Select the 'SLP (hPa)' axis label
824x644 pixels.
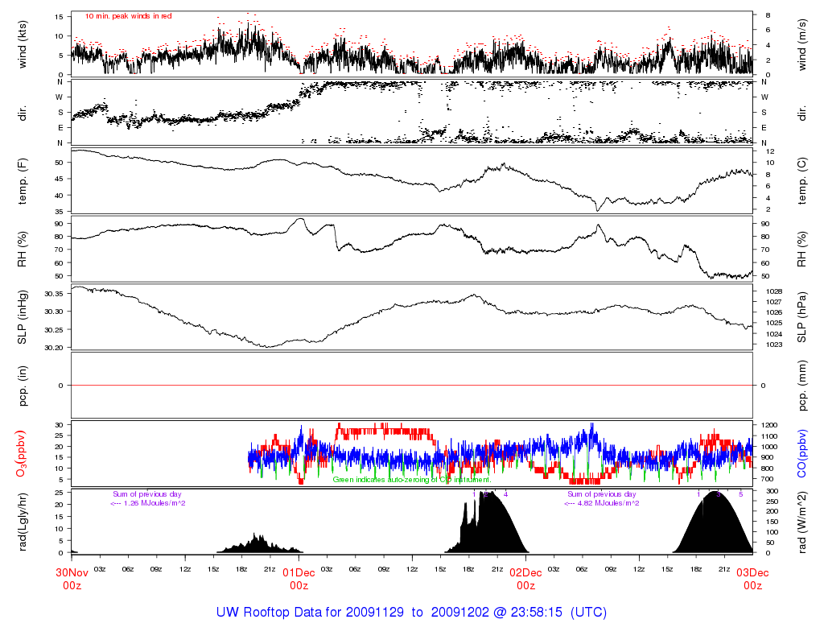801,317
